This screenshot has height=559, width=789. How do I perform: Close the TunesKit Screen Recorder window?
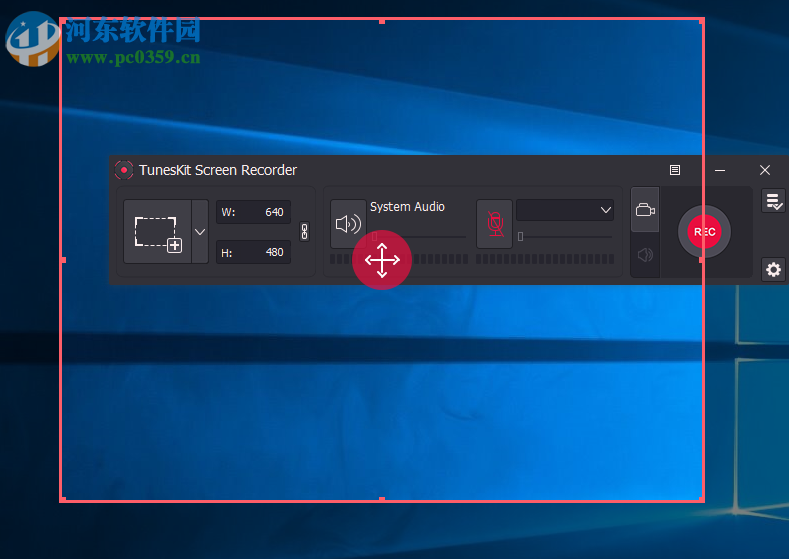(765, 170)
